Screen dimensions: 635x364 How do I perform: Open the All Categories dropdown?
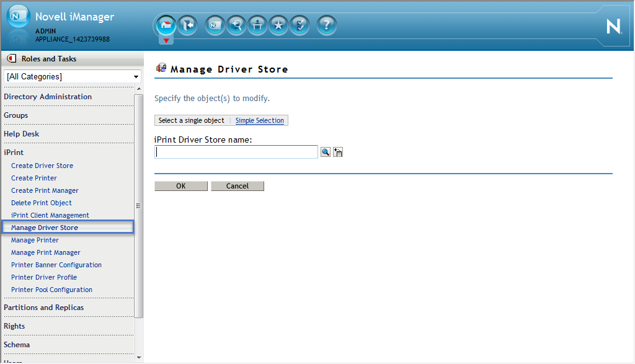(73, 76)
